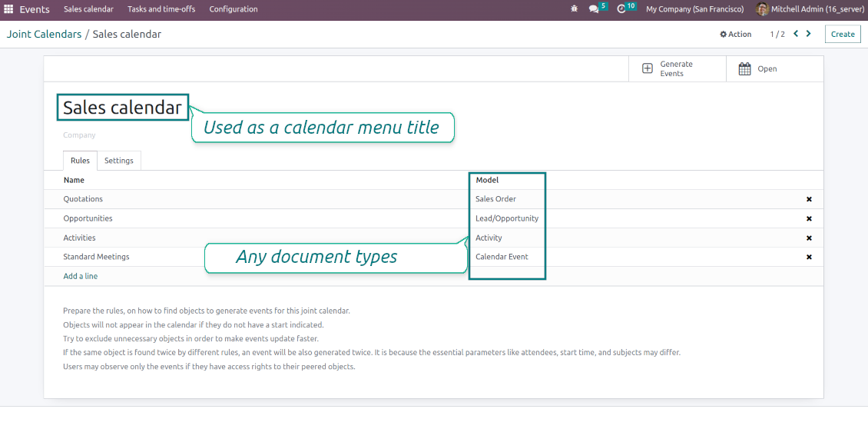
Task: Open the conversations chat icon
Action: [594, 9]
